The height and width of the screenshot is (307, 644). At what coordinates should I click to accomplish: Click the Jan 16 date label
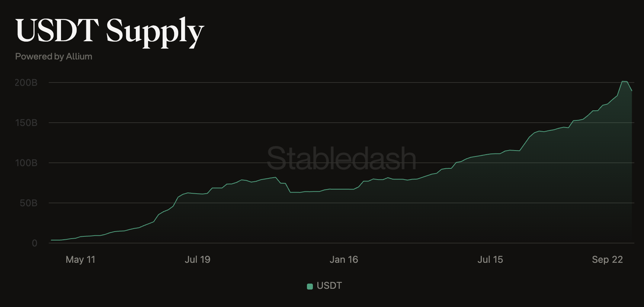(x=344, y=259)
